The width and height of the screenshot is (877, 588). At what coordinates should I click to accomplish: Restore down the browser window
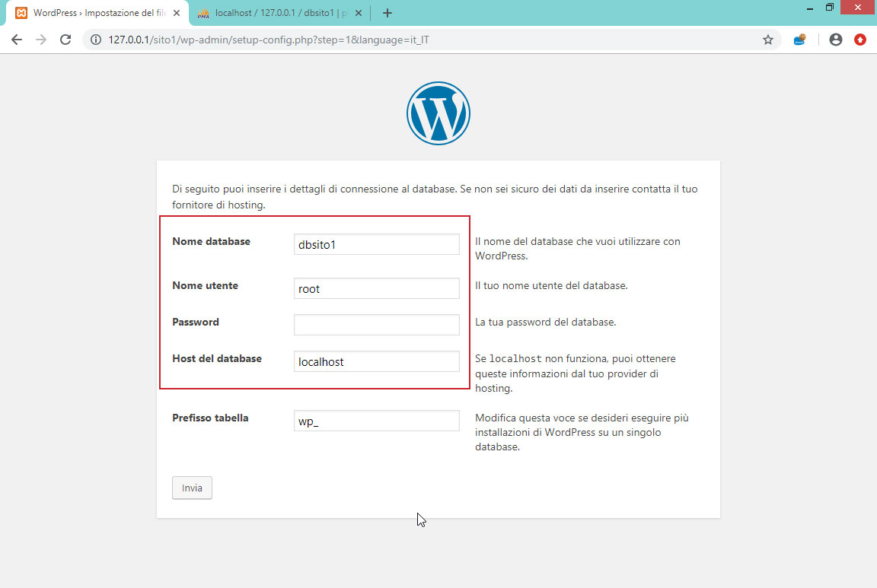pyautogui.click(x=830, y=8)
